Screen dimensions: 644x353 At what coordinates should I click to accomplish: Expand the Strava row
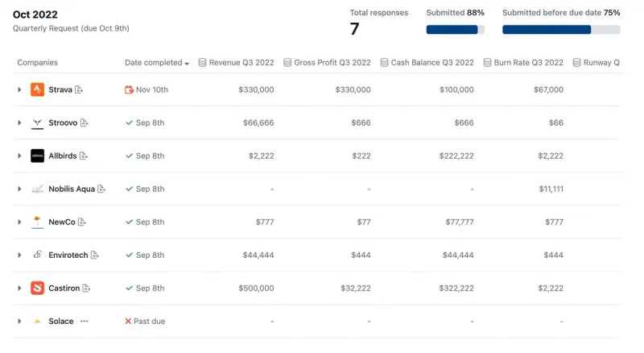click(19, 89)
